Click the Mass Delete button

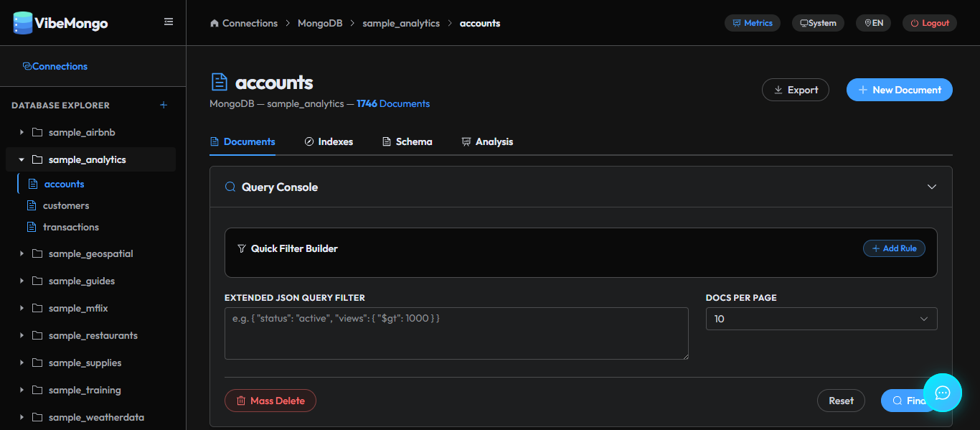point(270,401)
